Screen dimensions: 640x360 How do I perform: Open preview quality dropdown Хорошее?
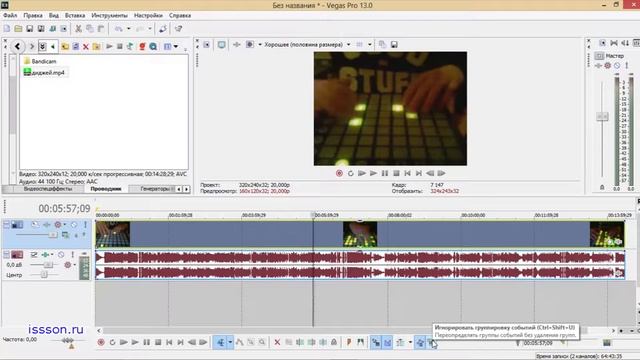point(307,44)
